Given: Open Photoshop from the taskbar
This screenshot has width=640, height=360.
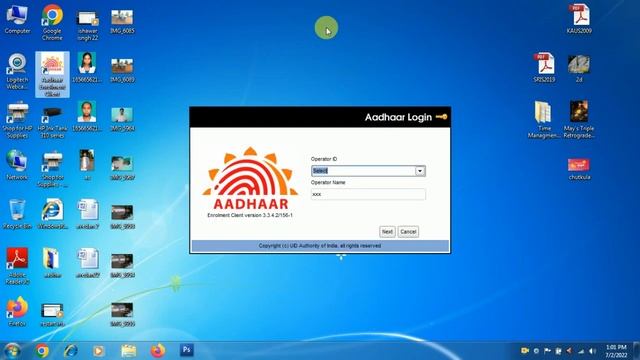Looking at the screenshot, I should (x=187, y=350).
